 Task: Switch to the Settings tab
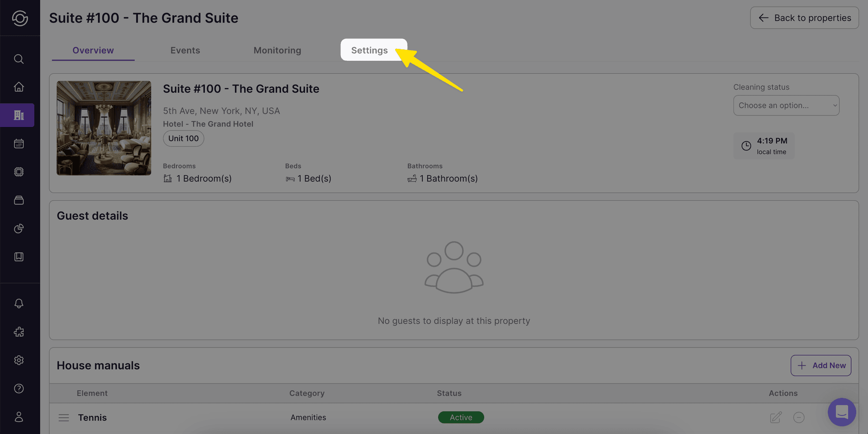[369, 50]
